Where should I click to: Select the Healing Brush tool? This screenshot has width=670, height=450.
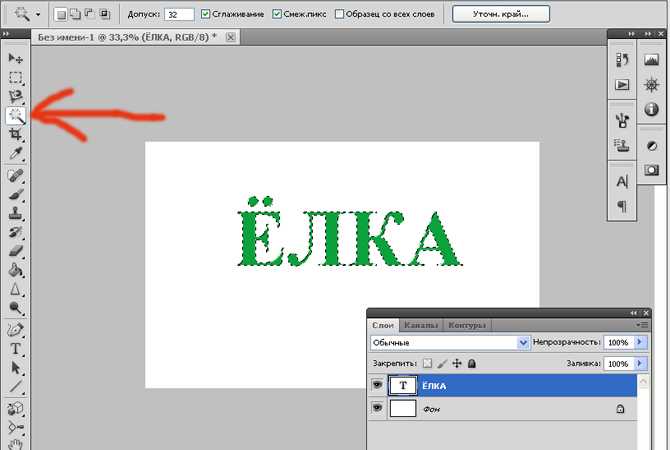pyautogui.click(x=15, y=176)
